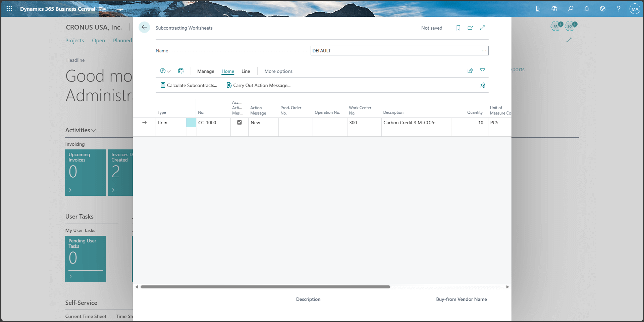Image resolution: width=644 pixels, height=322 pixels.
Task: Click the search magnifier in the header
Action: [x=570, y=9]
